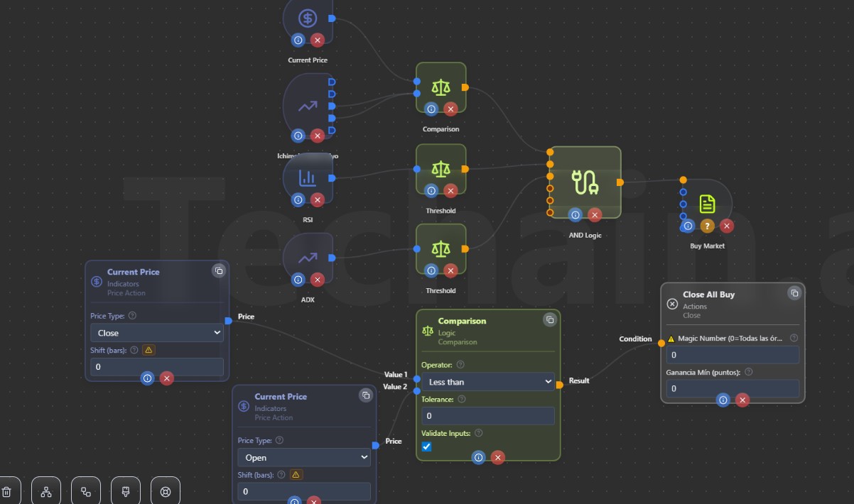Click the connected-squares icon in the bottom toolbar
The image size is (854, 504).
[x=86, y=491]
